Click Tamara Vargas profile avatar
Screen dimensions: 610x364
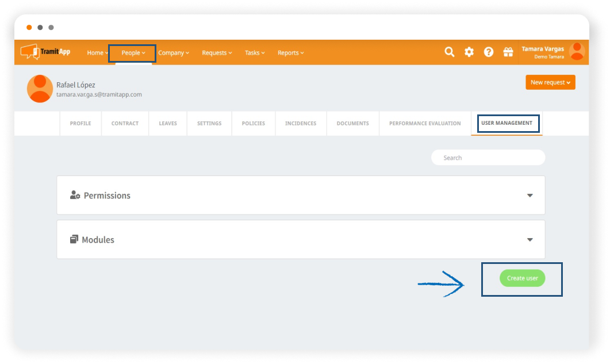(x=577, y=52)
